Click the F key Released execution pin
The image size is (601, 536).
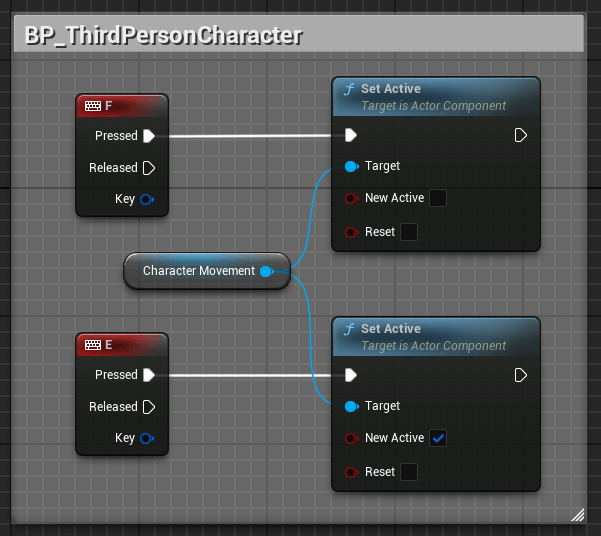click(149, 168)
